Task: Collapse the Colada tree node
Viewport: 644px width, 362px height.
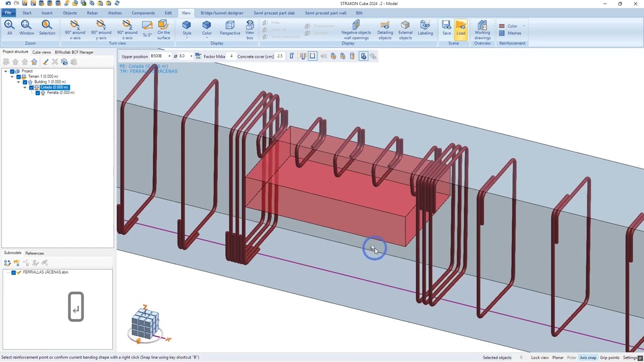Action: click(x=25, y=87)
